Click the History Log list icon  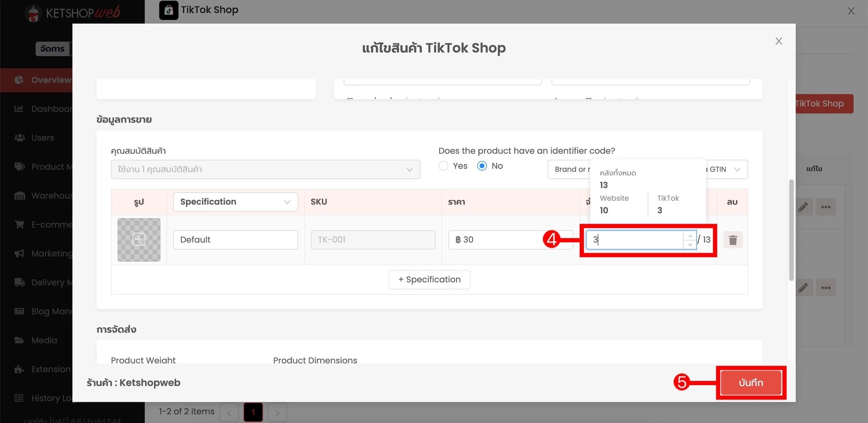tap(19, 398)
